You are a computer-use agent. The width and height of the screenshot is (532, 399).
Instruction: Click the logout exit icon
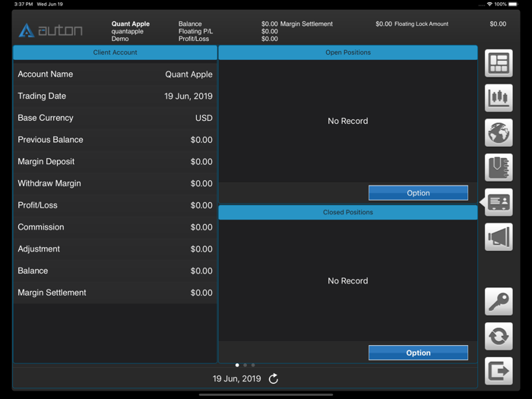499,371
